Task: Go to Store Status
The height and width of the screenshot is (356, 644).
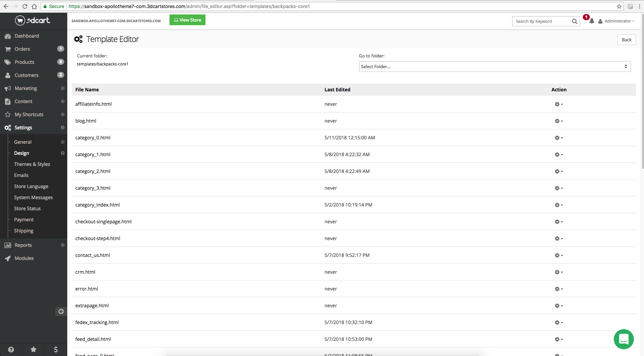Action: (27, 209)
